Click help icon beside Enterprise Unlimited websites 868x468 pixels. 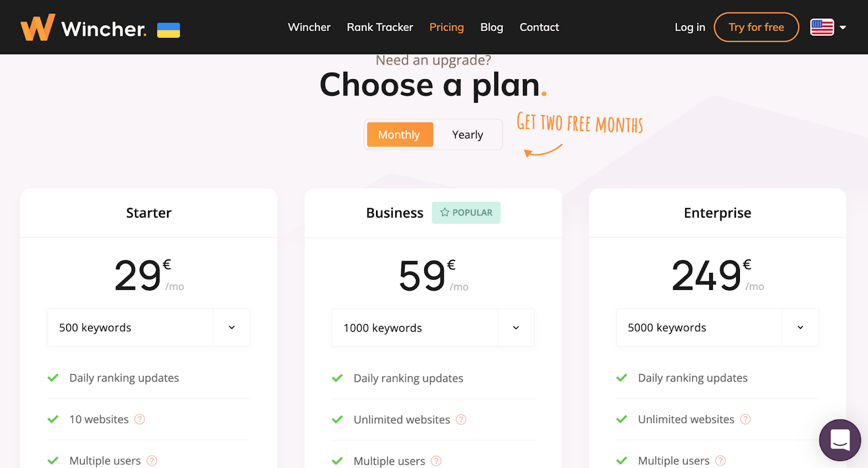[x=745, y=419]
